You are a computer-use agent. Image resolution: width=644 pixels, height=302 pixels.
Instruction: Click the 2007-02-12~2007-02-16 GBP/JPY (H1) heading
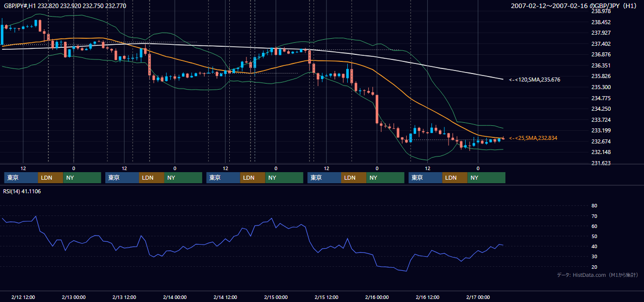(x=574, y=6)
